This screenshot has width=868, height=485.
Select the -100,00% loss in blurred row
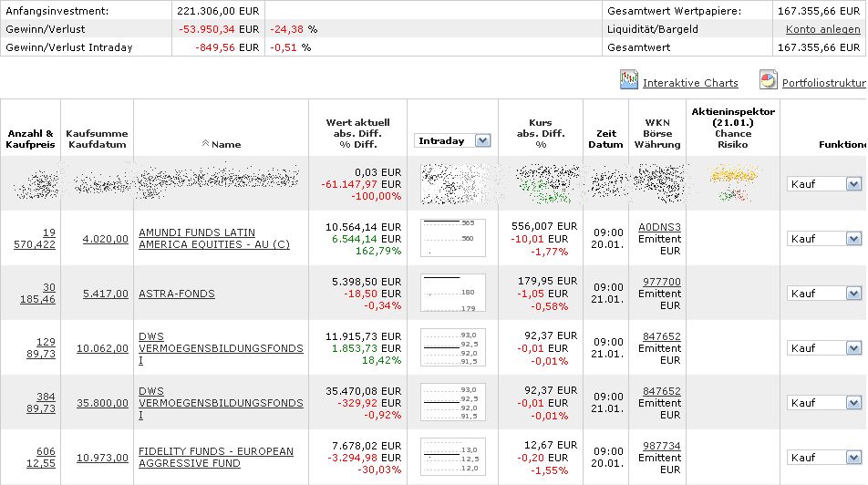376,197
